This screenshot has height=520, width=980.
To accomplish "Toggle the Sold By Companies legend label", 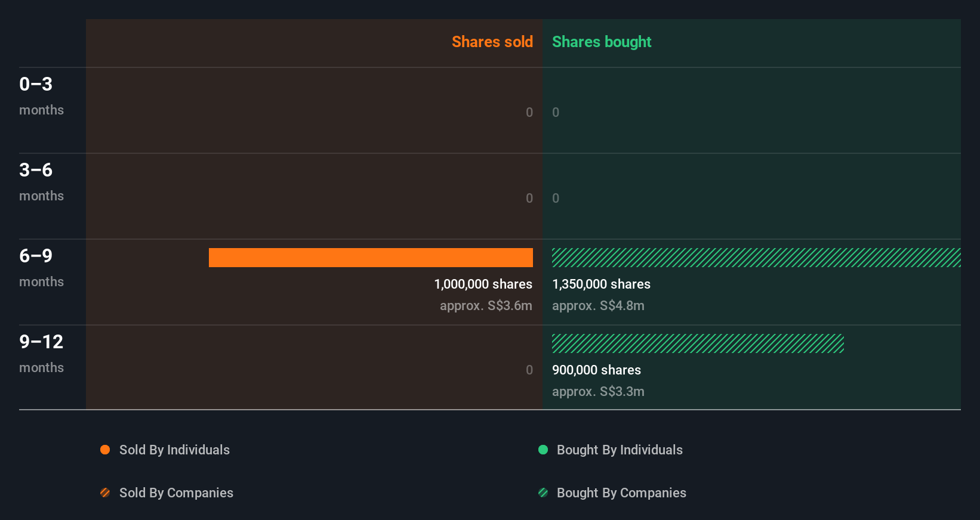I will pyautogui.click(x=176, y=493).
